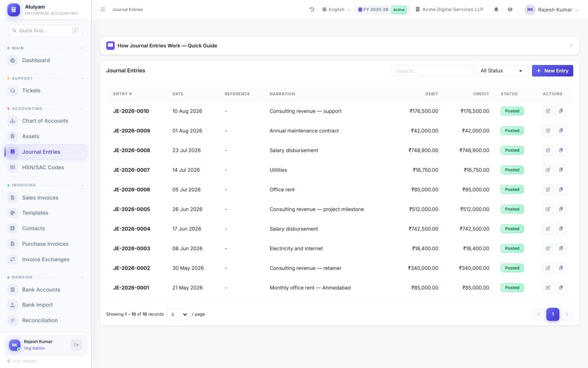This screenshot has height=368, width=588.
Task: Click the Quick find input box
Action: coord(45,31)
